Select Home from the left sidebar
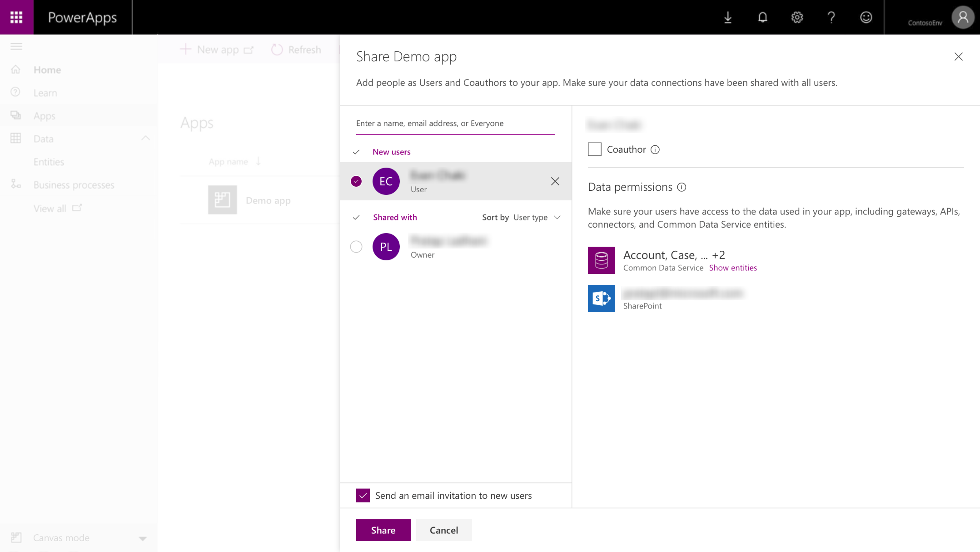Screen dimensions: 980x552 pyautogui.click(x=48, y=70)
